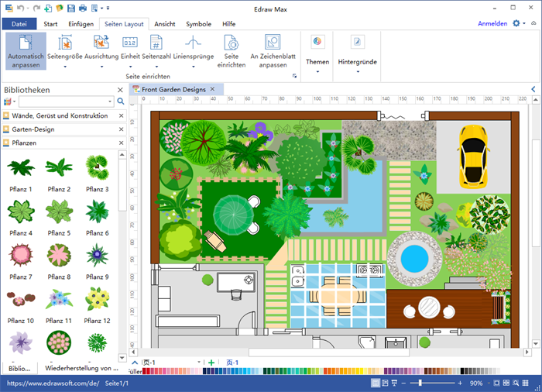Click the Seitengröße page size icon
The width and height of the screenshot is (542, 392).
point(65,43)
